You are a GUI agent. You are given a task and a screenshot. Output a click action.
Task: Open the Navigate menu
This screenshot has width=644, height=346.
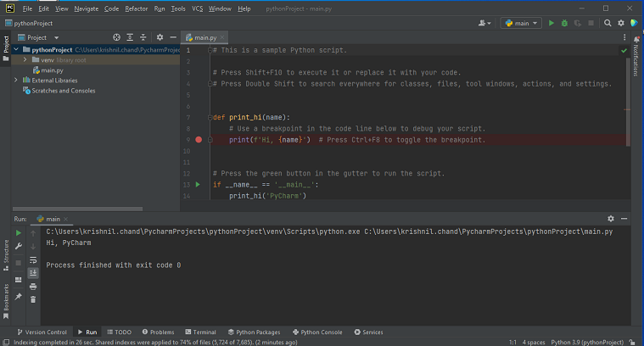pos(87,8)
